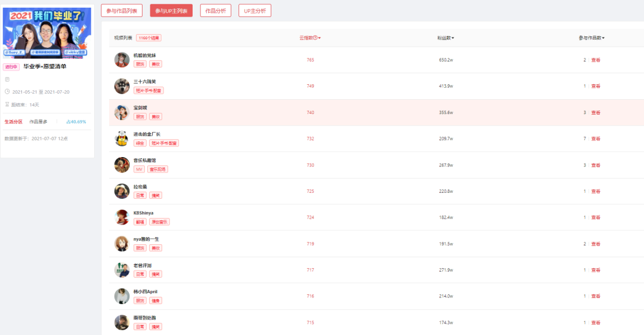Screen dimensions: 644x335
Task: Click 查看 link in nya酱的一生 row
Action: 596,244
